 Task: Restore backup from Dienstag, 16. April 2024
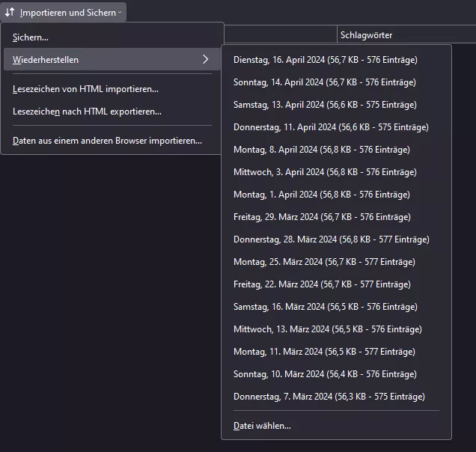325,60
